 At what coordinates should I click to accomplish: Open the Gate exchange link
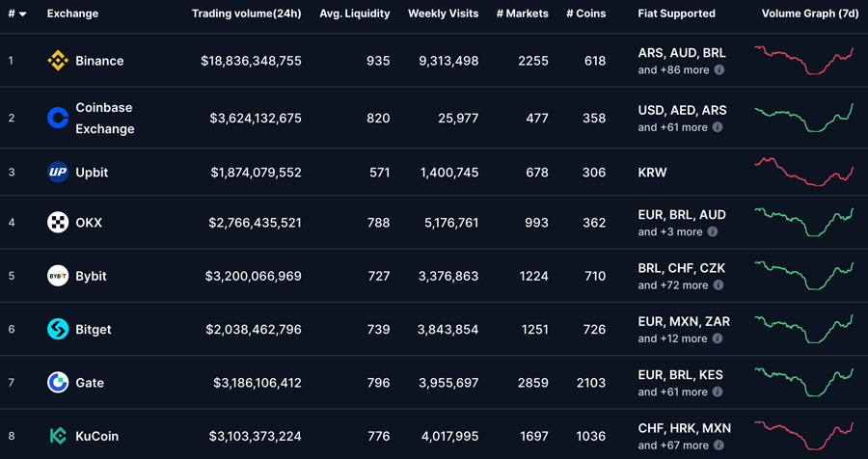point(90,383)
